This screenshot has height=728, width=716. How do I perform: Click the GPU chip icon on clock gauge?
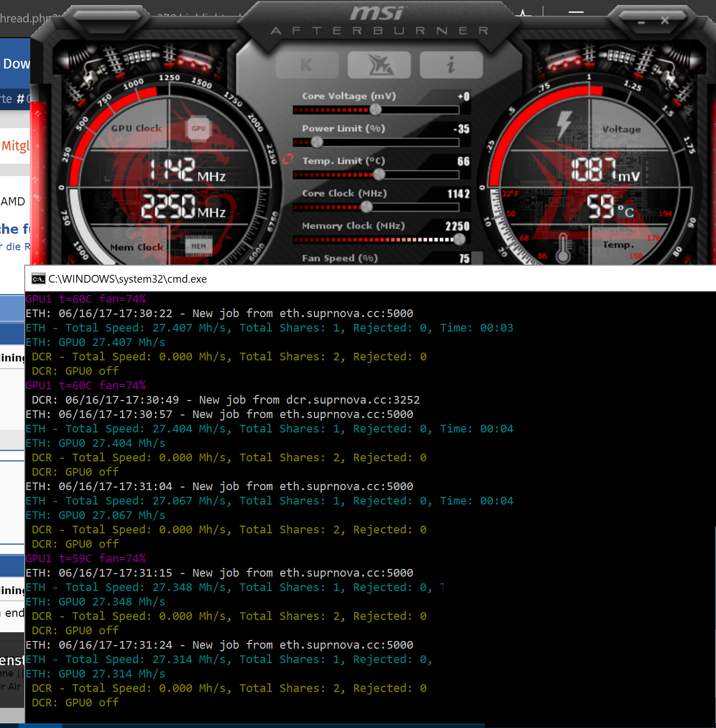198,129
